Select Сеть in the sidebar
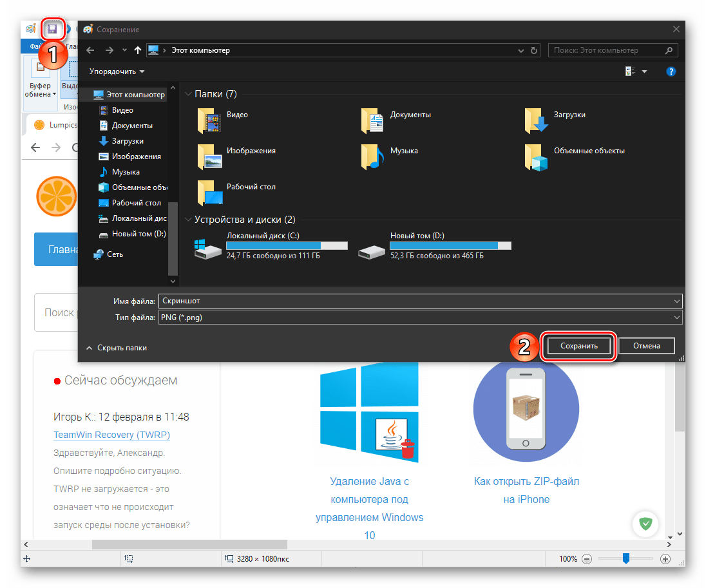The width and height of the screenshot is (706, 588). (x=115, y=254)
